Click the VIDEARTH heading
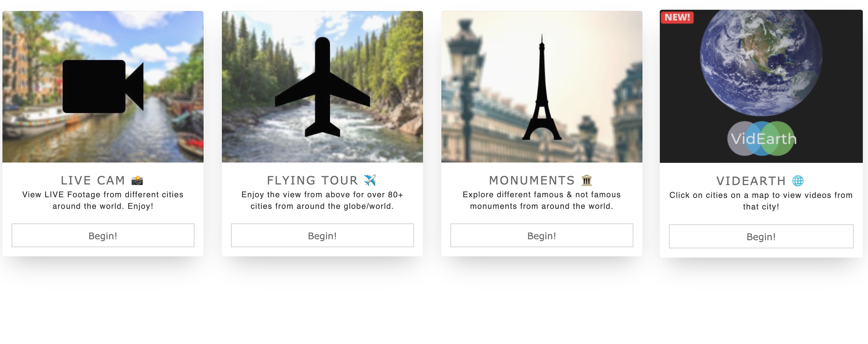The width and height of the screenshot is (868, 344). [x=751, y=181]
